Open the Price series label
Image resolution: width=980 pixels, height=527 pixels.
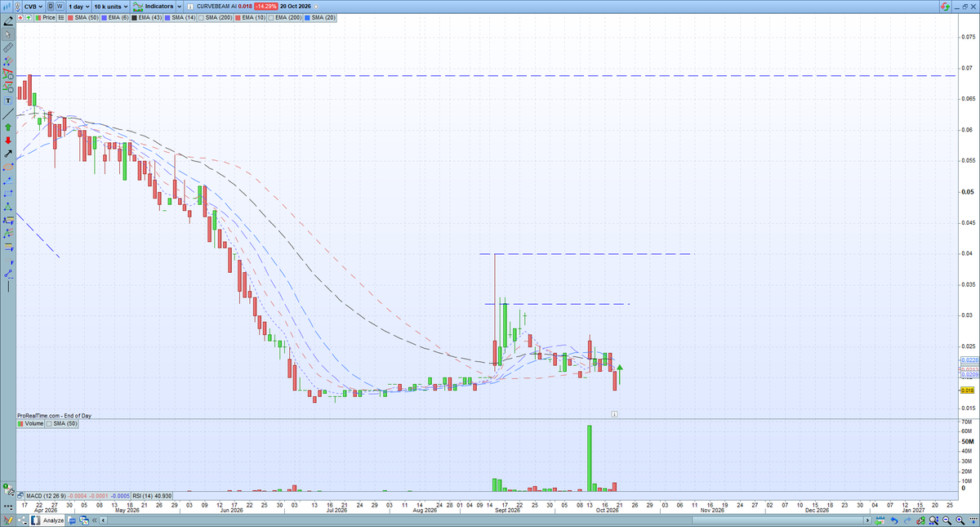pyautogui.click(x=45, y=17)
